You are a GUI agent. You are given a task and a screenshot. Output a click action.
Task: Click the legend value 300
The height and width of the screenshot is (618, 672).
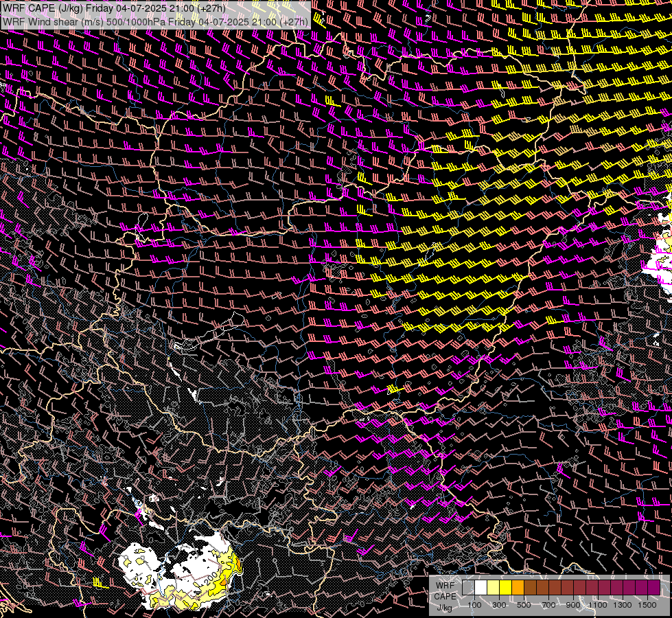(x=499, y=605)
